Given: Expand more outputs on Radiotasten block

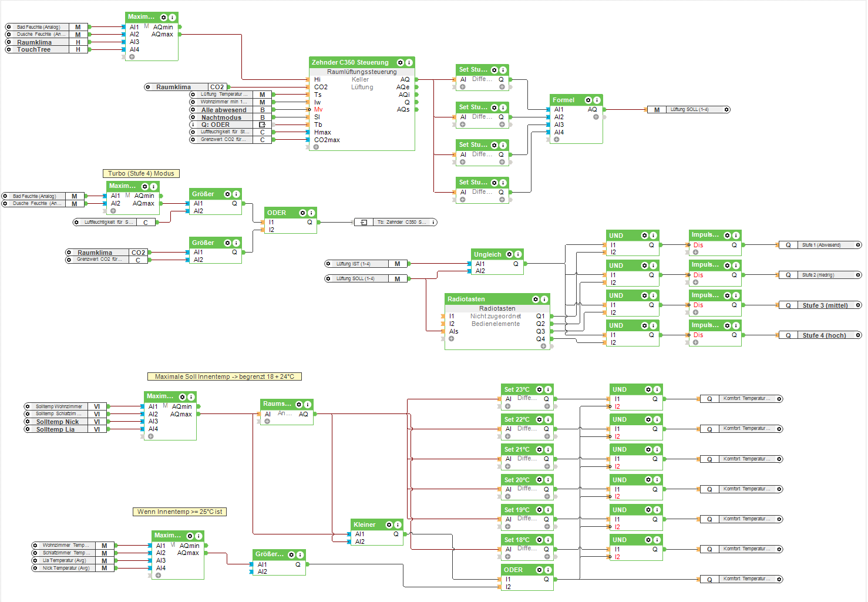Looking at the screenshot, I should click(543, 346).
